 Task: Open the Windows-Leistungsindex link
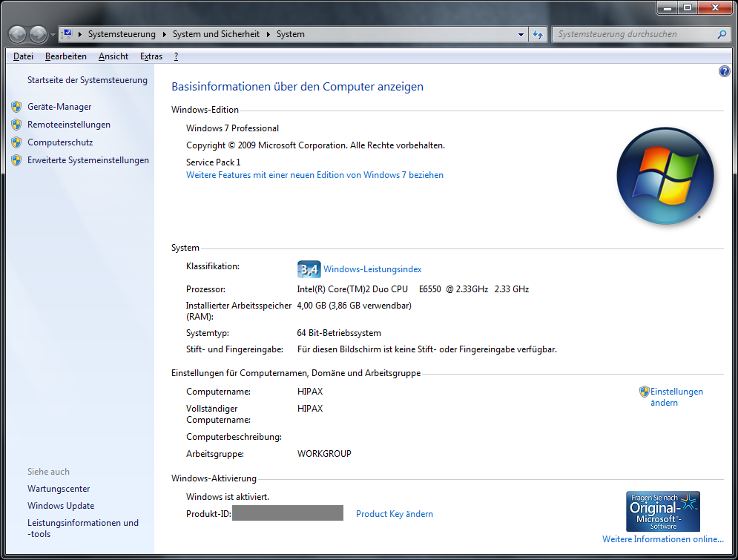(x=372, y=269)
